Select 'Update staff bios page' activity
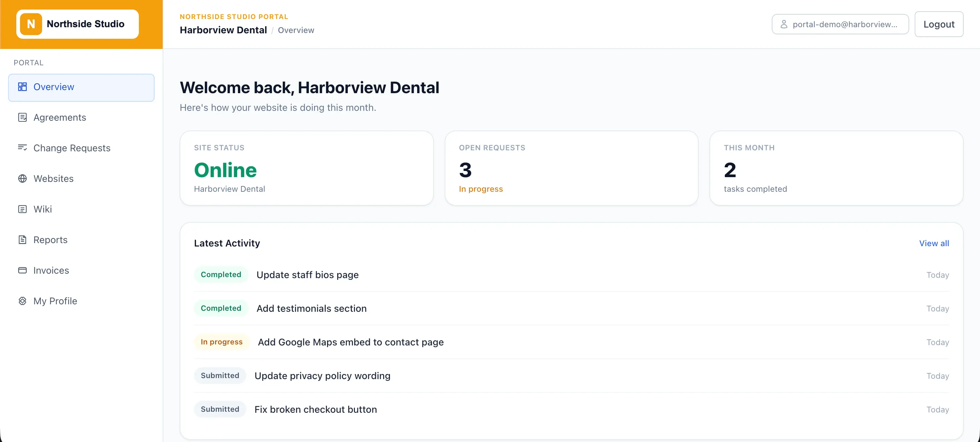 tap(307, 275)
